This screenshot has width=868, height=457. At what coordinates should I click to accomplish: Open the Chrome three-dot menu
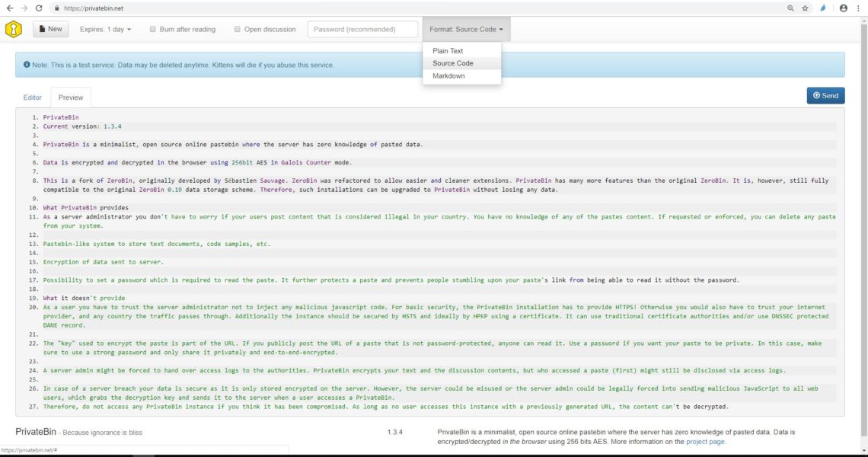coord(859,8)
